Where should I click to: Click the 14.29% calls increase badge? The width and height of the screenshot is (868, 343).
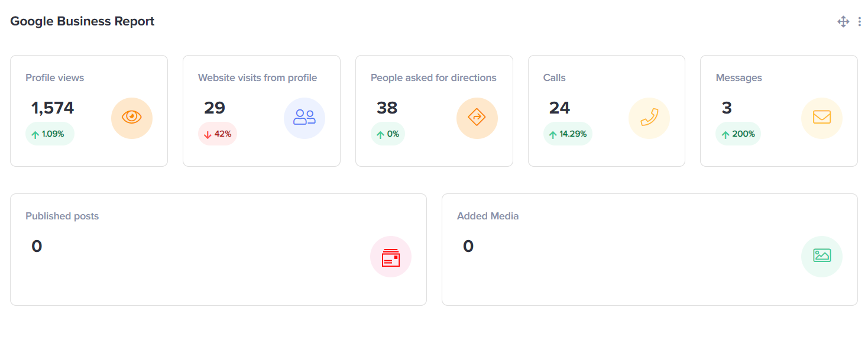pyautogui.click(x=568, y=134)
